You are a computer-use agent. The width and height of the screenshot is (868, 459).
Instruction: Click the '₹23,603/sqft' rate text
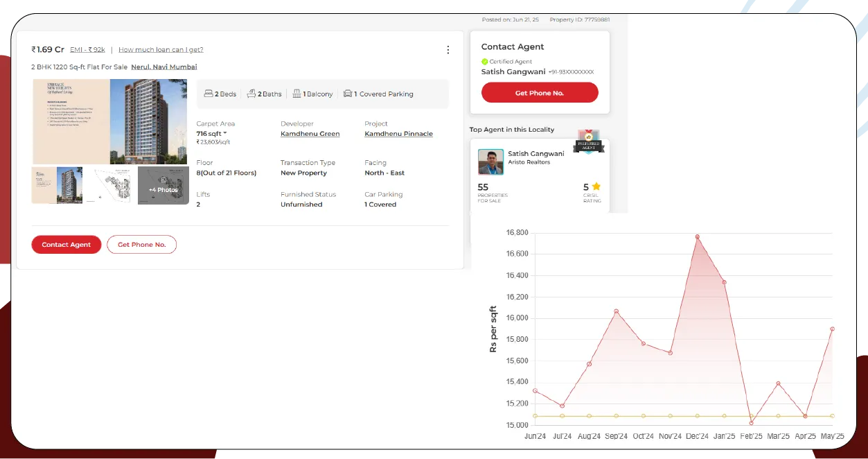213,142
